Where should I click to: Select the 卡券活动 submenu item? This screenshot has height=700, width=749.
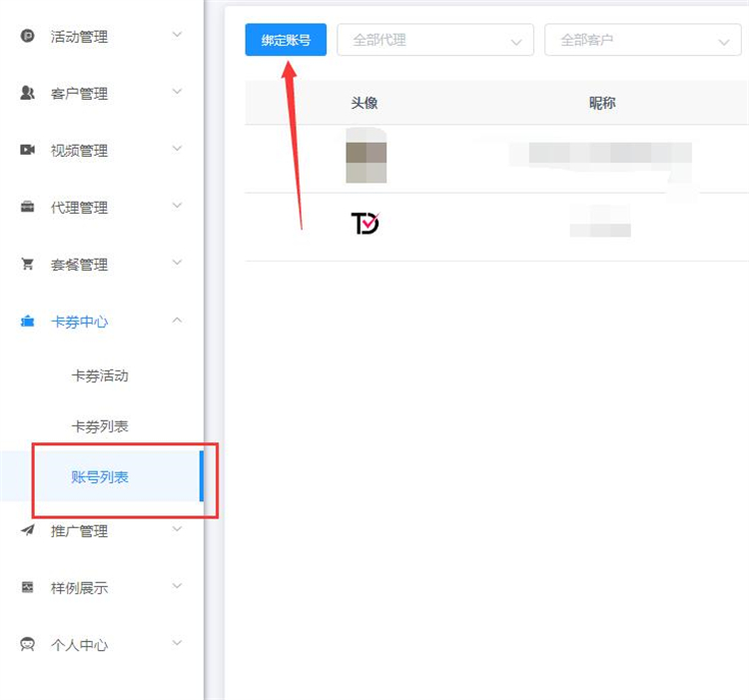tap(100, 375)
